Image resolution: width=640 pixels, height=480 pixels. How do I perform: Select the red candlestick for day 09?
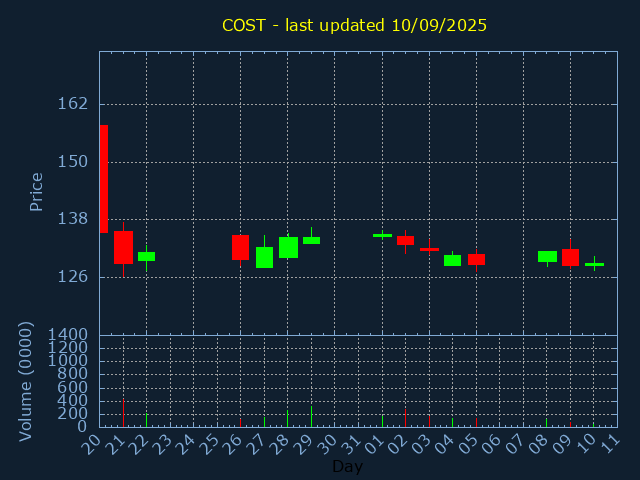pyautogui.click(x=570, y=258)
